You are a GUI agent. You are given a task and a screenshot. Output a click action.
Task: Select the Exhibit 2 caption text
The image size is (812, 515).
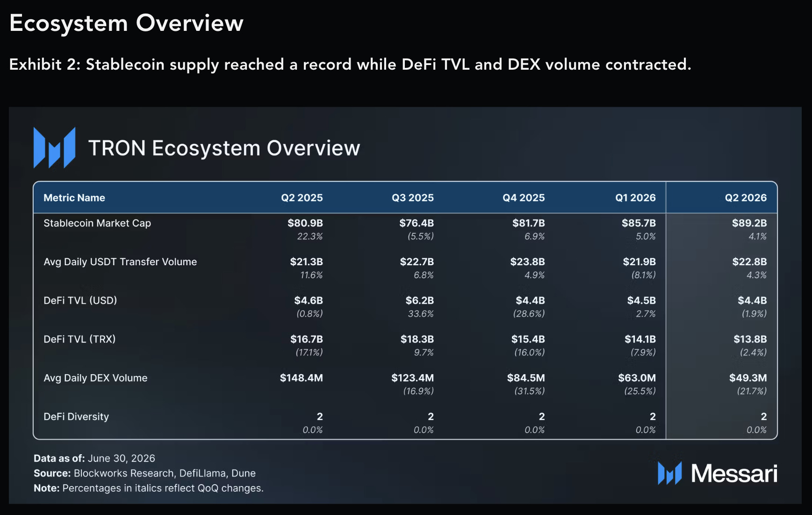point(350,65)
